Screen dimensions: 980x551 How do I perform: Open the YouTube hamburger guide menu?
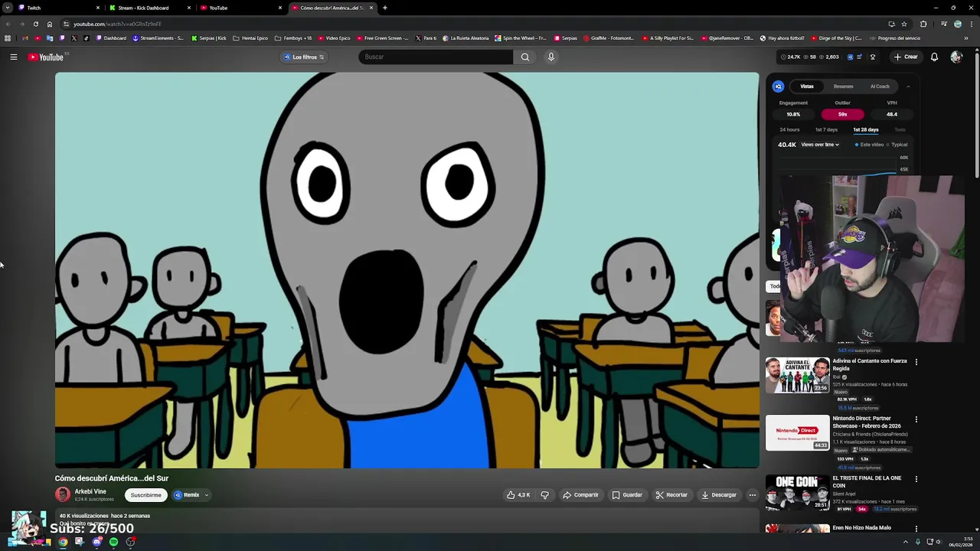(14, 57)
